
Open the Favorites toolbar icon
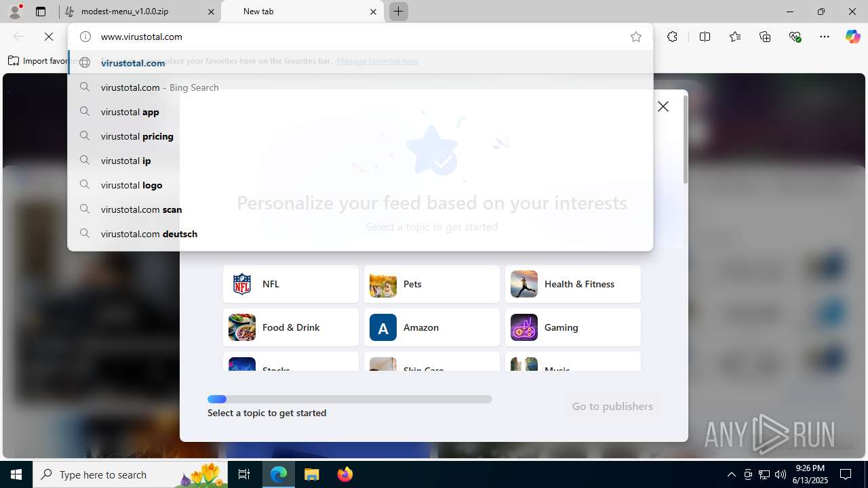735,37
